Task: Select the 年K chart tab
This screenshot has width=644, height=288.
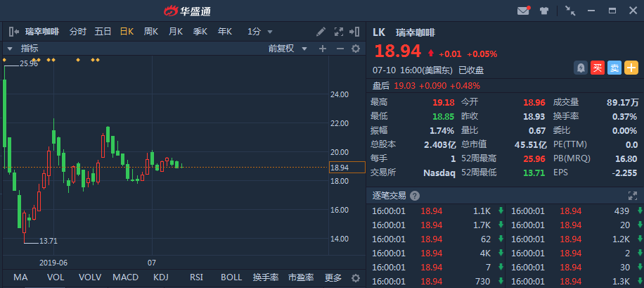Action: (225, 32)
